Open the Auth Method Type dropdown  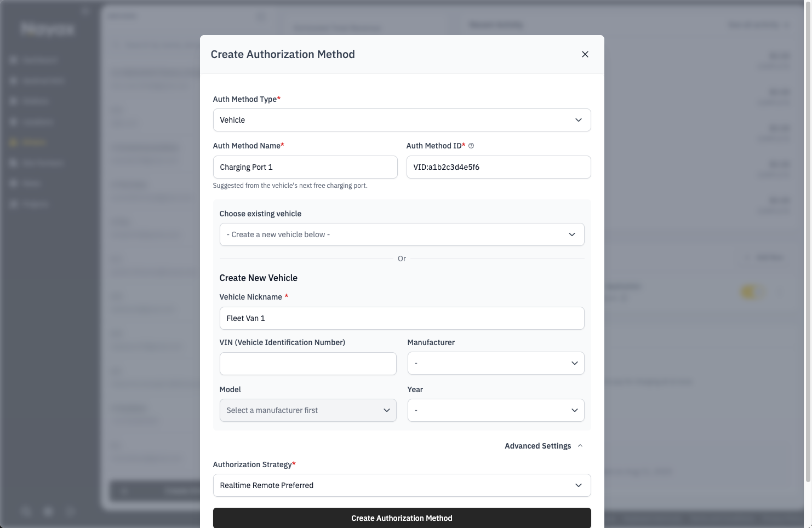[402, 120]
